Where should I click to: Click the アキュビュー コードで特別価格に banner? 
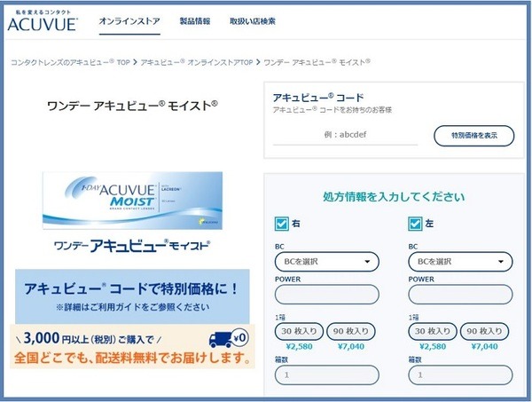pos(132,296)
